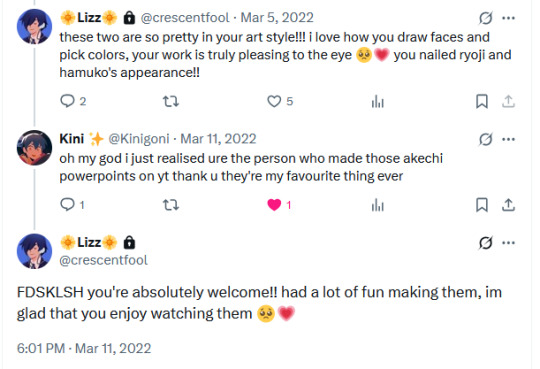
Task: Open the 6:01 PM Mar 11, 2022 timestamp
Action: [x=84, y=348]
